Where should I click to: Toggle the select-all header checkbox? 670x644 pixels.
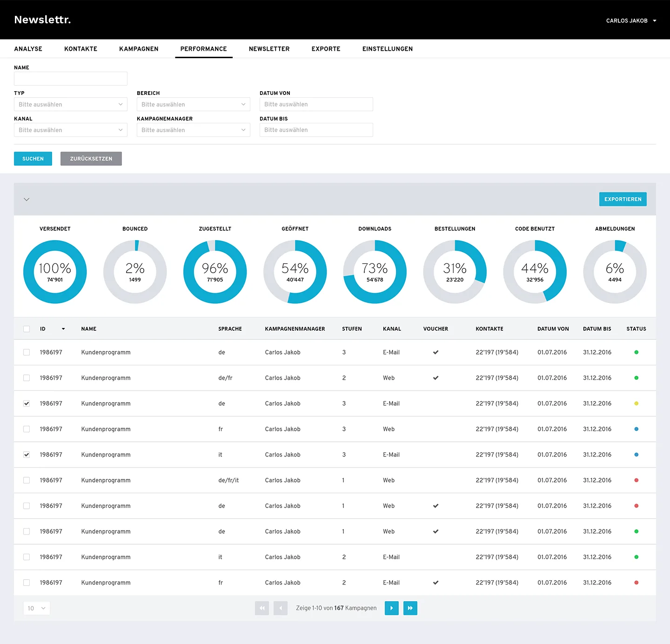click(x=27, y=329)
